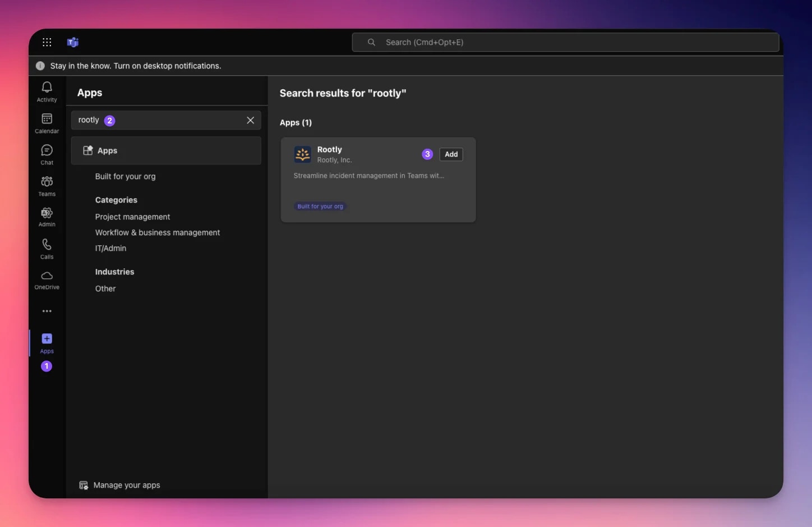Open Built for your org filter
The height and width of the screenshot is (527, 812).
pyautogui.click(x=126, y=176)
